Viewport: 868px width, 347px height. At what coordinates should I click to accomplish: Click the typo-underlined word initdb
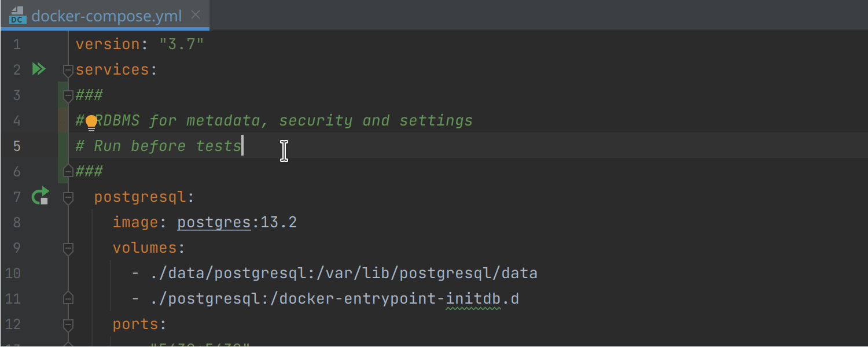473,299
